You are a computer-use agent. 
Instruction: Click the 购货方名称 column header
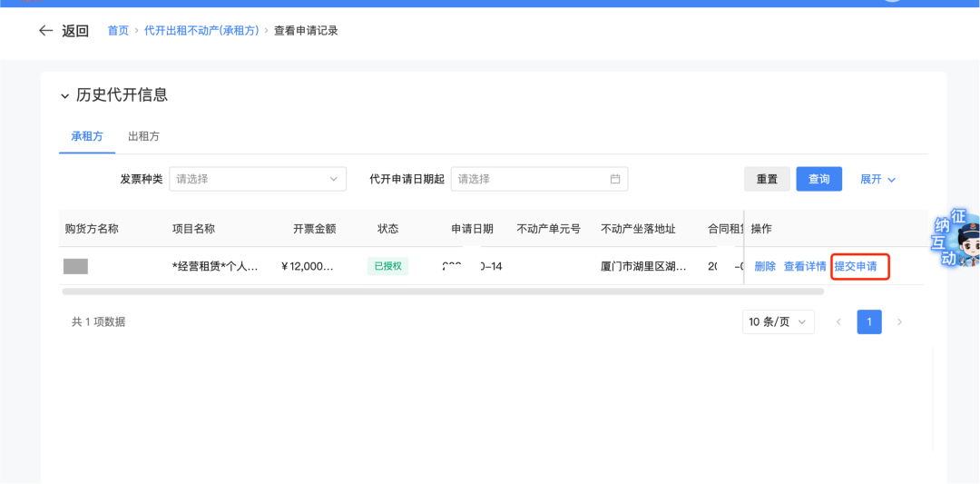point(92,229)
